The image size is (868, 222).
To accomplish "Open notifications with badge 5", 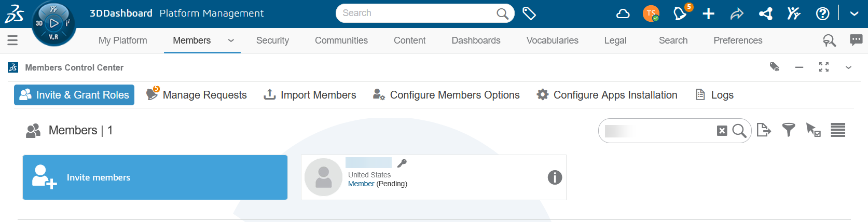I will click(681, 12).
